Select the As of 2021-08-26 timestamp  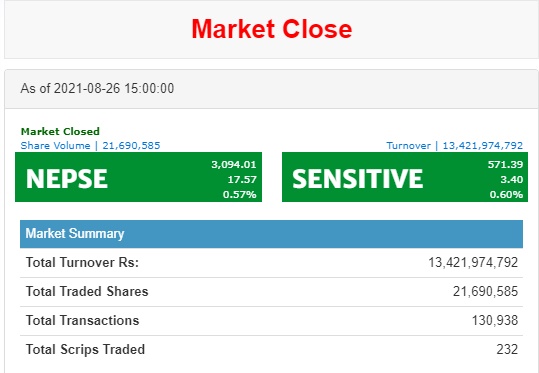pyautogui.click(x=97, y=88)
